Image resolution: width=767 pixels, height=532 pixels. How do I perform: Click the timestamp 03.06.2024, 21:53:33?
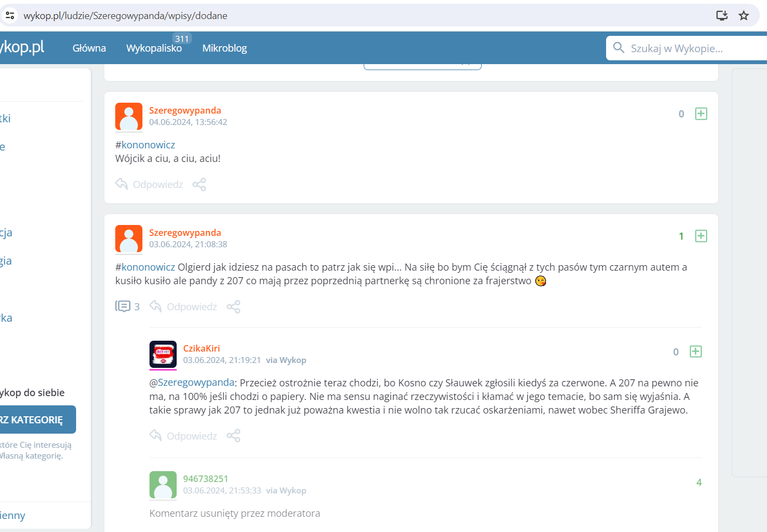coord(222,491)
